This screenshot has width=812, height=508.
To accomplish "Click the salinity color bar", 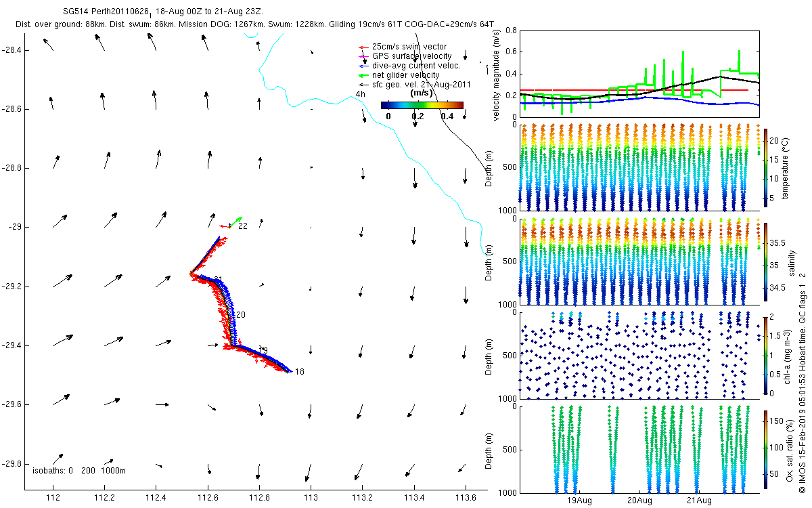I will (x=765, y=261).
